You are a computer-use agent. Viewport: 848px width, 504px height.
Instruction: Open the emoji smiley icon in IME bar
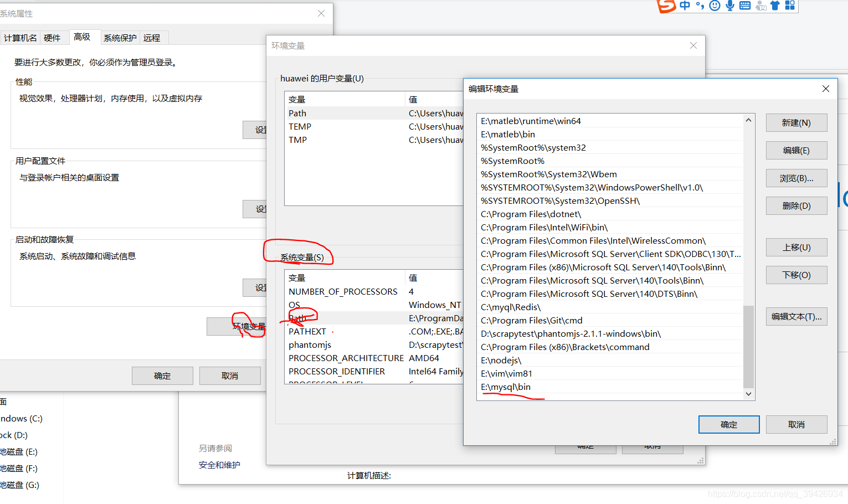click(x=715, y=6)
